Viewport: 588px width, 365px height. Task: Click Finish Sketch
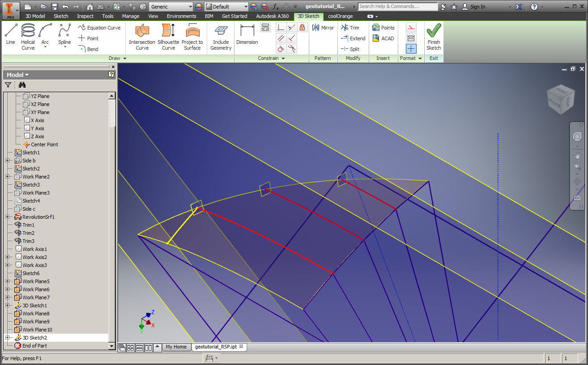click(x=434, y=37)
